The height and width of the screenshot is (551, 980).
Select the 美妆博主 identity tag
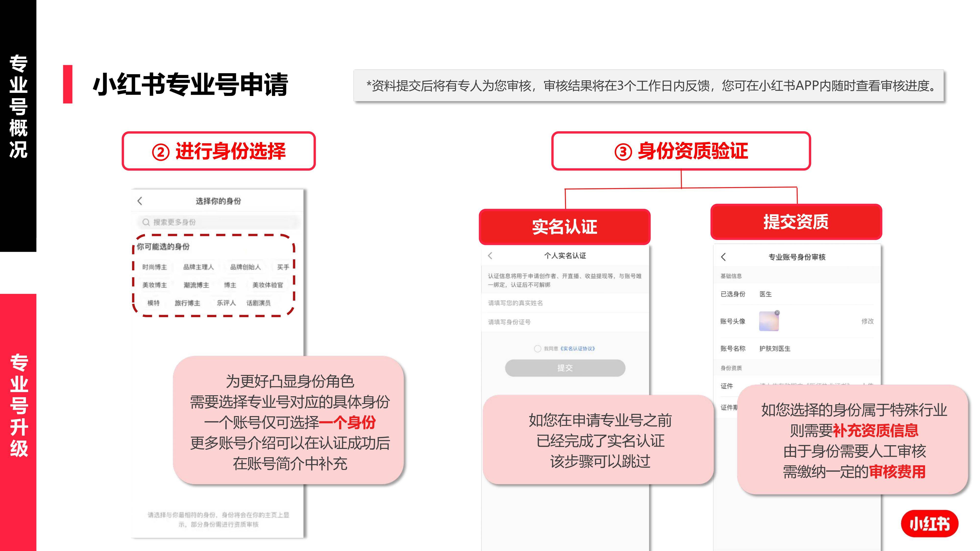(154, 285)
